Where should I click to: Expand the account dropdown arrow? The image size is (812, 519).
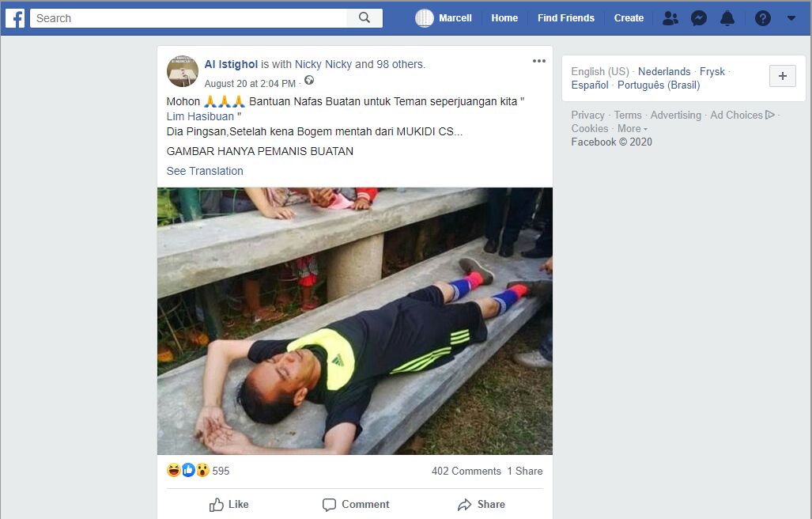coord(791,18)
